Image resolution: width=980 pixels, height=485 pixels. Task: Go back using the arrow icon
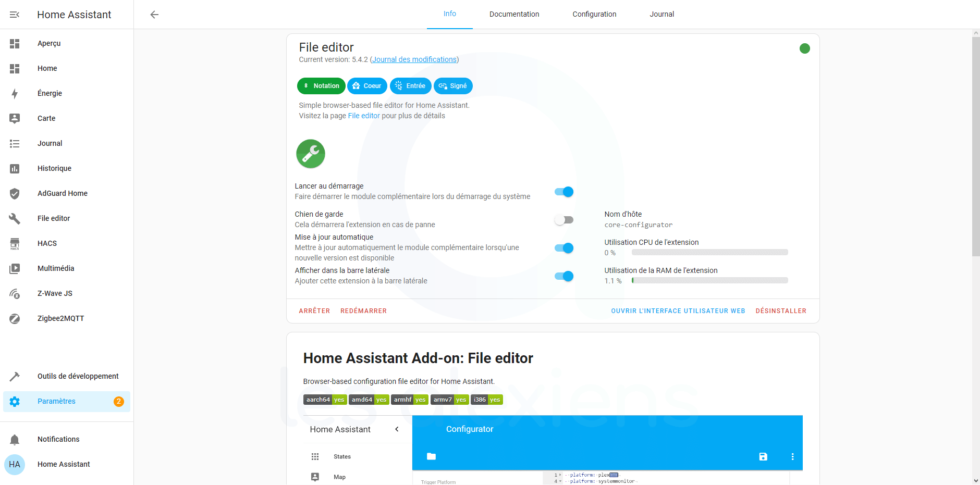[154, 15]
